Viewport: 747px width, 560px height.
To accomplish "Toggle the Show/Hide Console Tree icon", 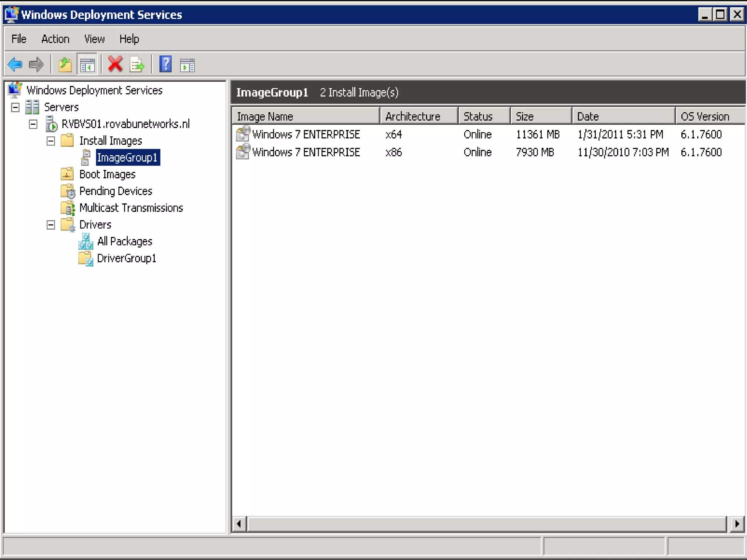I will 87,65.
